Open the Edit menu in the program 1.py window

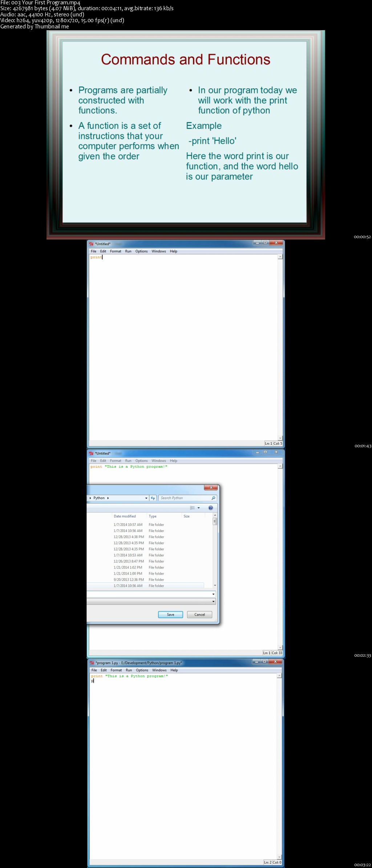(x=104, y=670)
